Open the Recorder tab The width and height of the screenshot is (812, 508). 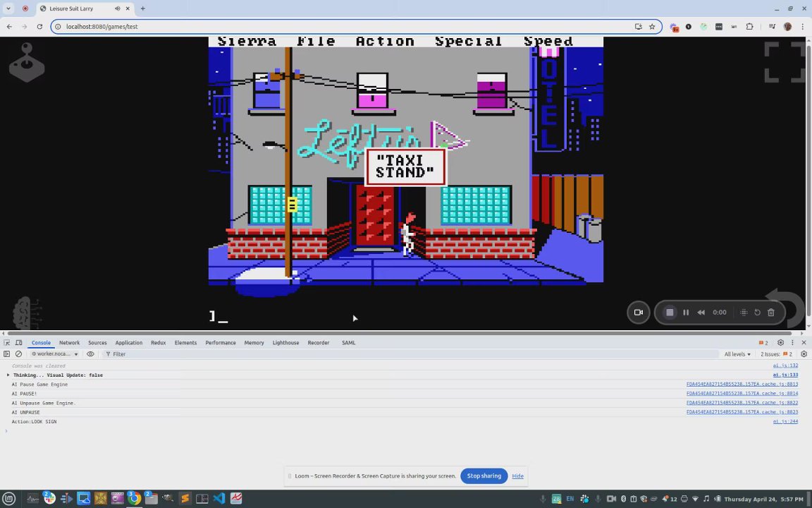318,343
